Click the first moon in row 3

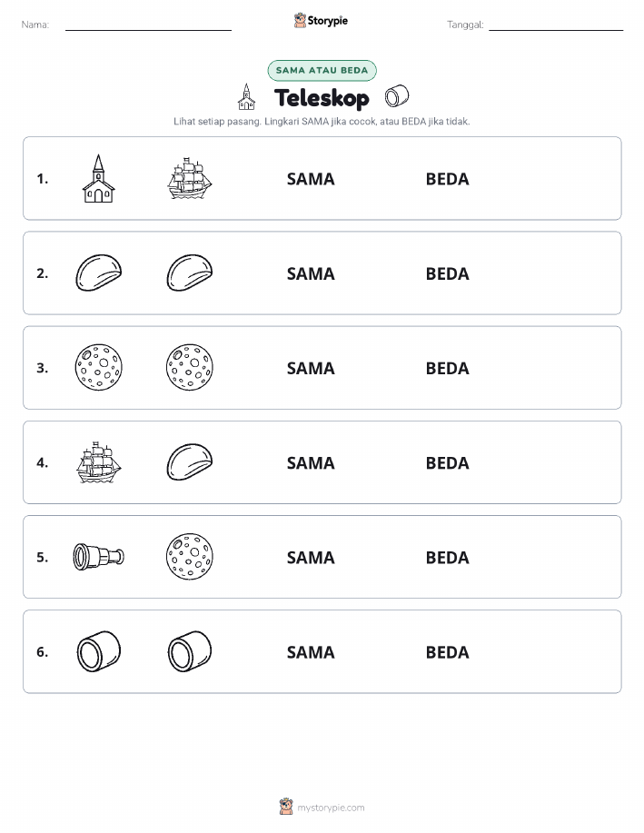(x=99, y=368)
